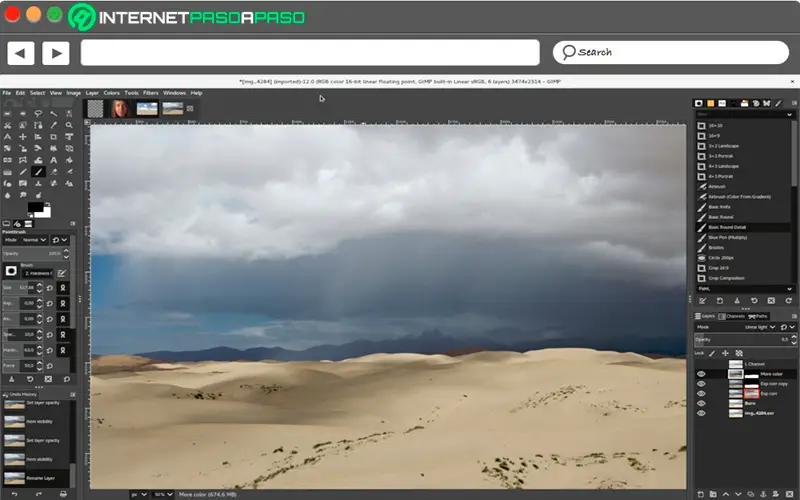Lower the active layer one step
Screen dimensions: 800x500
coord(738,494)
